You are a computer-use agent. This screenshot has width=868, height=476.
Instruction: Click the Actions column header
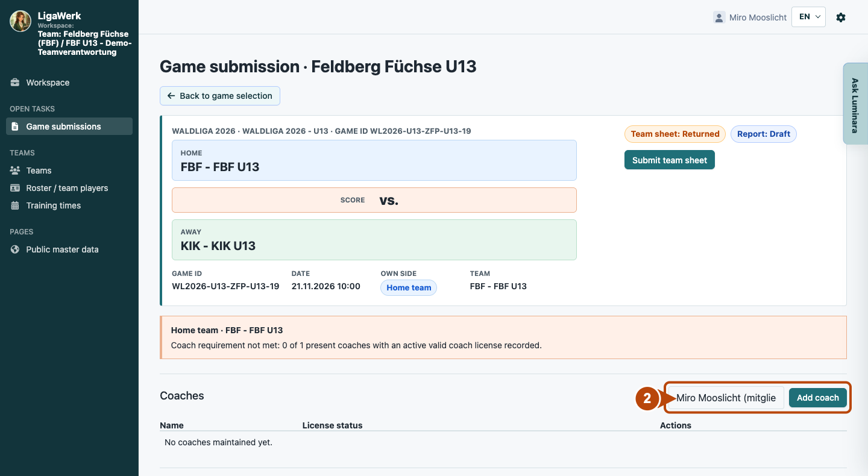(676, 425)
